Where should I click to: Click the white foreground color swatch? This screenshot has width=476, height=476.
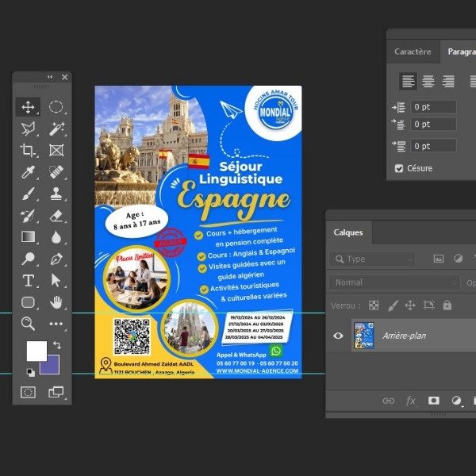[36, 351]
